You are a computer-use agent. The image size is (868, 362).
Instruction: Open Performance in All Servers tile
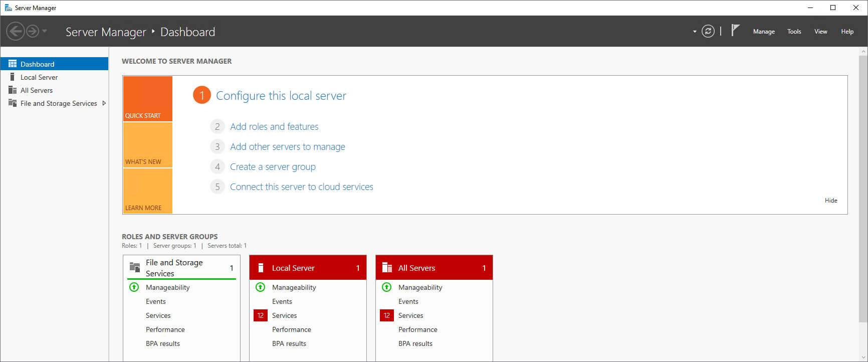(417, 329)
